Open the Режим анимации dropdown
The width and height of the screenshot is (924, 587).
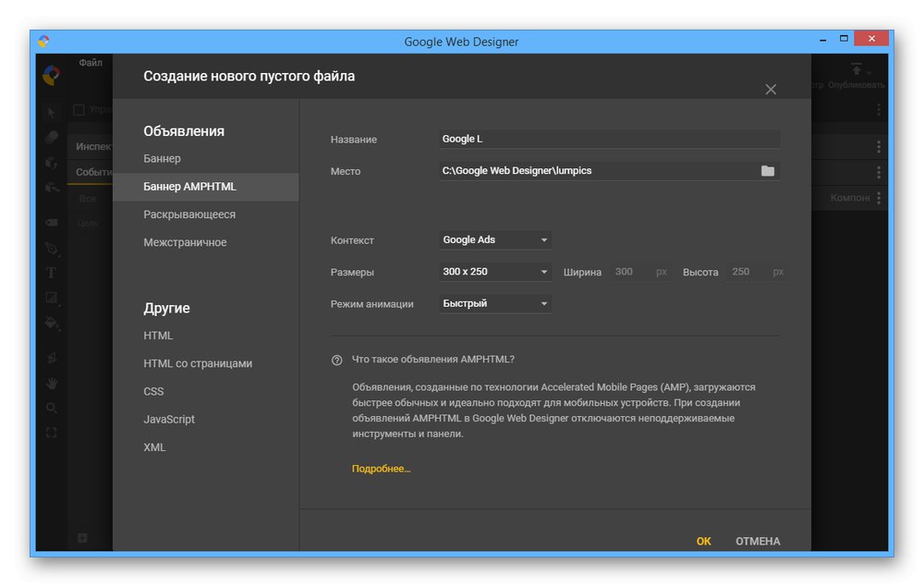(x=495, y=303)
